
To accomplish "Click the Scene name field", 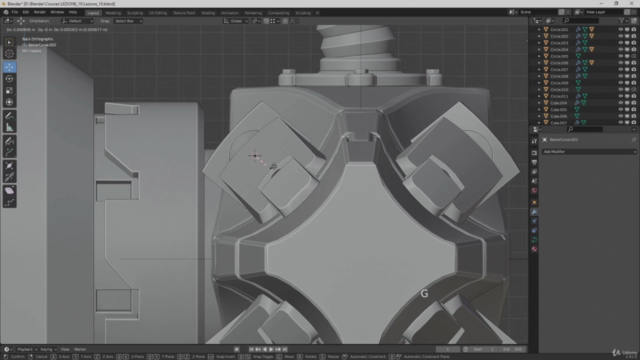I will click(537, 12).
